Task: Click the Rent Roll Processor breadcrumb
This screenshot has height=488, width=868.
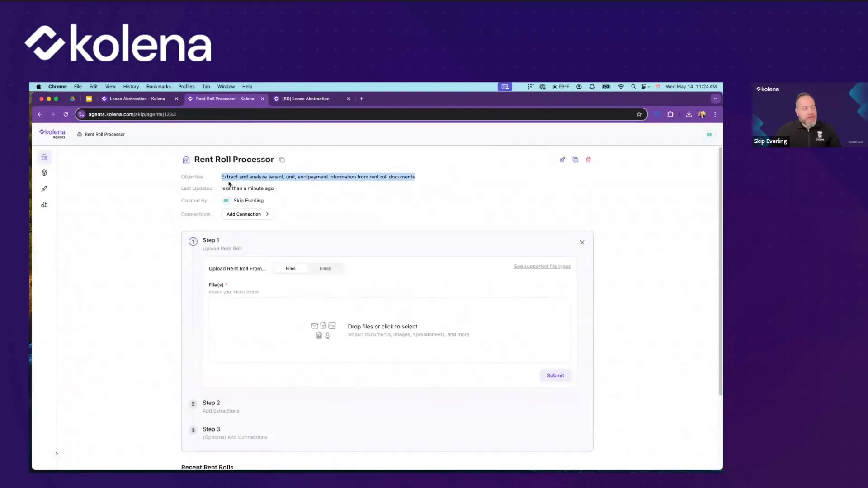Action: pyautogui.click(x=101, y=134)
